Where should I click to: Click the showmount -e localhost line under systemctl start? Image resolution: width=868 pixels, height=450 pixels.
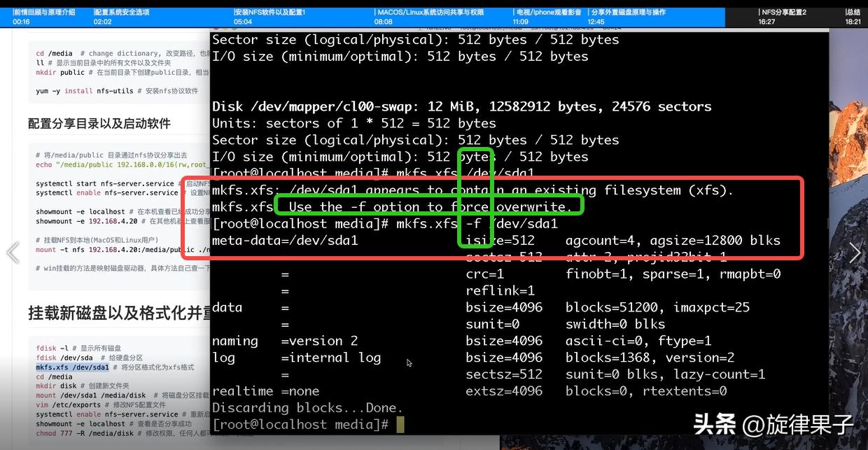[122, 211]
